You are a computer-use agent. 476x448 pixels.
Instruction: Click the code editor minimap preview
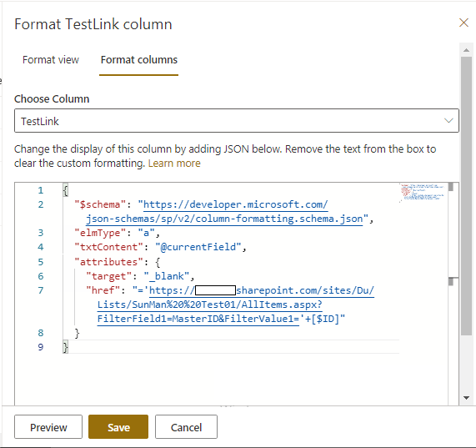tap(423, 192)
